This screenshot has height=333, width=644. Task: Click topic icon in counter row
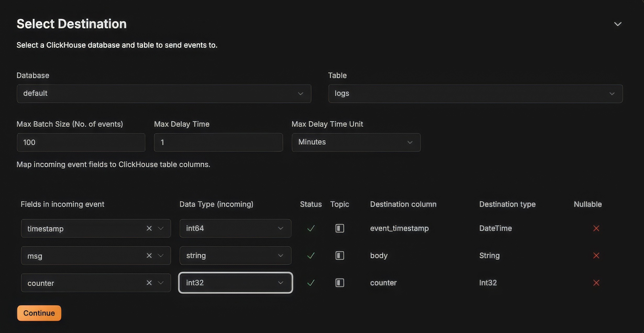[x=340, y=283]
